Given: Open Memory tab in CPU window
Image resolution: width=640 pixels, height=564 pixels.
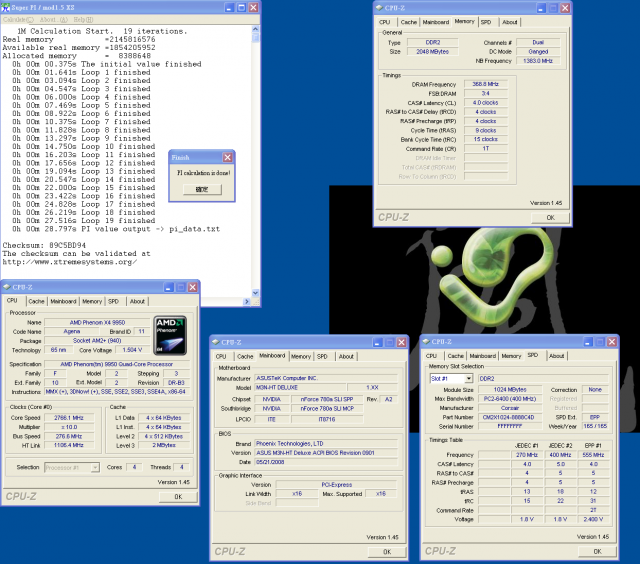Looking at the screenshot, I should point(92,301).
